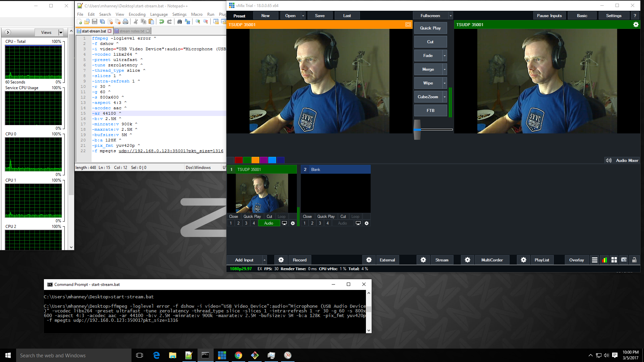Open recording settings gear next to Record
The height and width of the screenshot is (362, 644).
click(x=281, y=260)
